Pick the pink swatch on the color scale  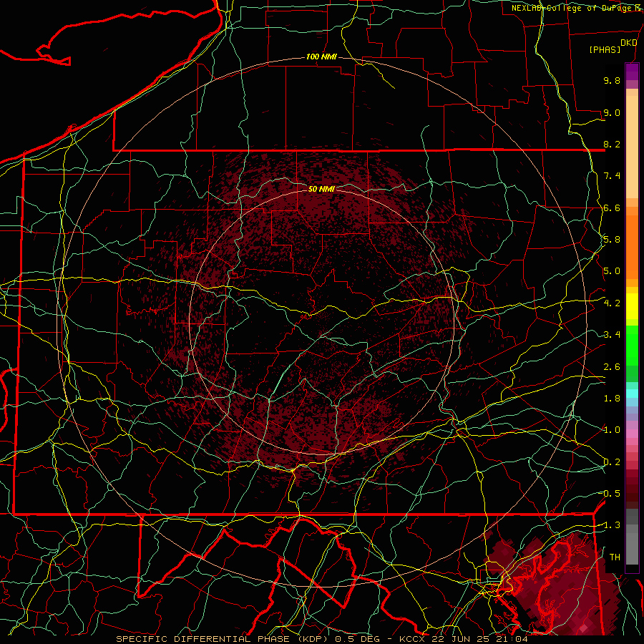tap(632, 434)
